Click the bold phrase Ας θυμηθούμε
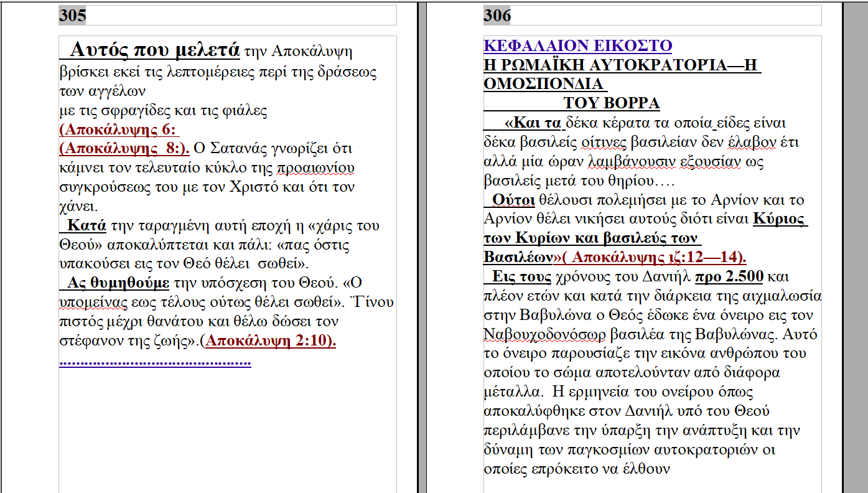 click(x=118, y=283)
